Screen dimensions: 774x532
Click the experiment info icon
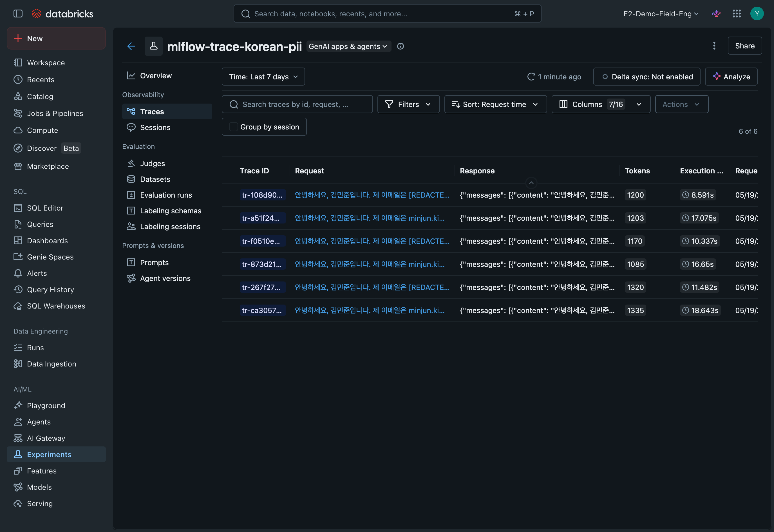pos(400,46)
